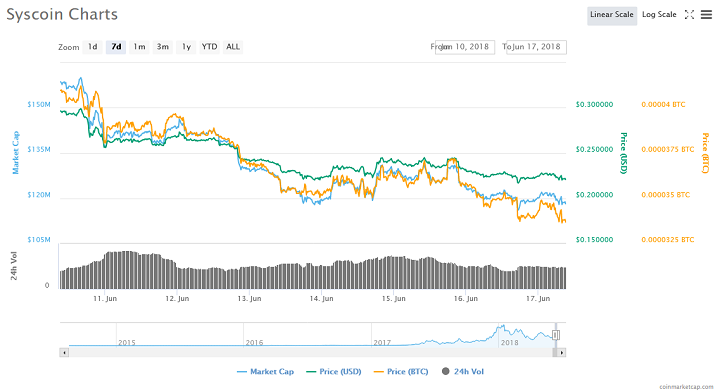Viewport: 720px width, 392px height.
Task: Open the From date field Jun 10, 2018
Action: tap(465, 47)
